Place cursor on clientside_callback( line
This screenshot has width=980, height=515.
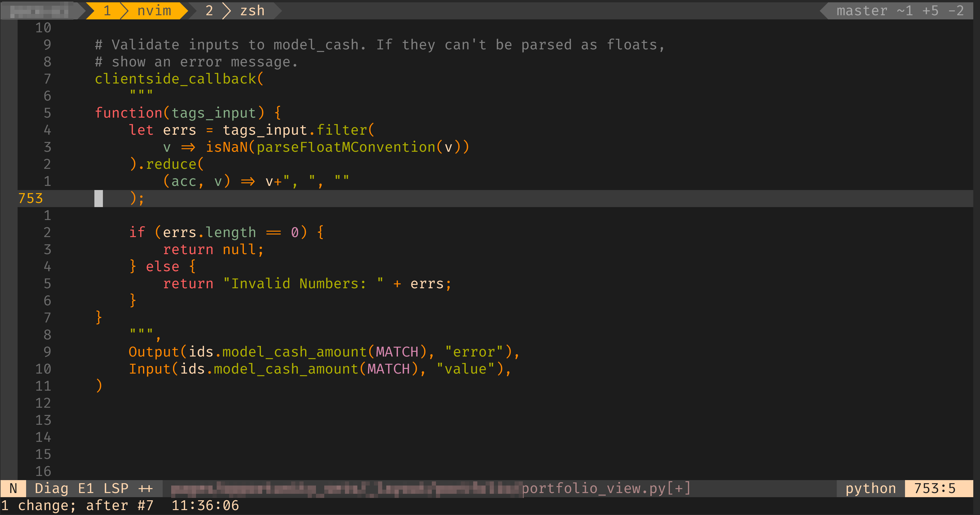[179, 79]
